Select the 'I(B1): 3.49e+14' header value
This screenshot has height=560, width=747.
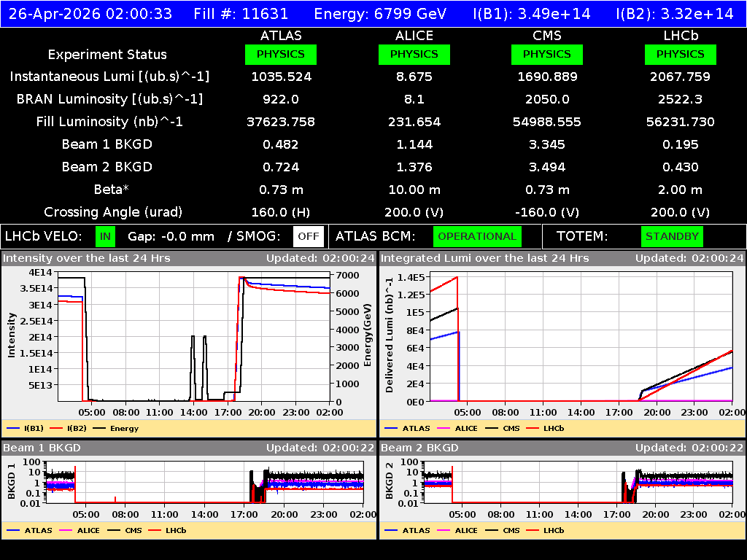click(532, 14)
